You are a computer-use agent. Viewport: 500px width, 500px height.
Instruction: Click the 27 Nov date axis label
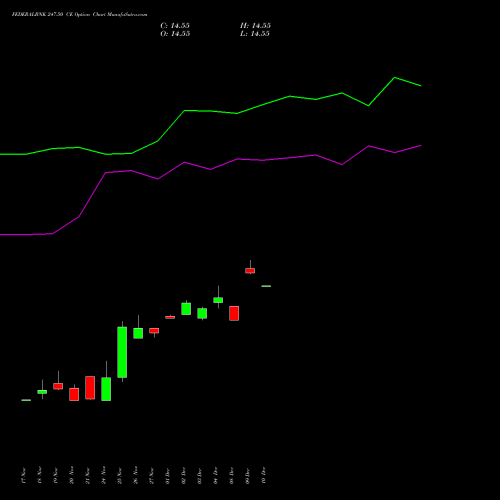[151, 475]
